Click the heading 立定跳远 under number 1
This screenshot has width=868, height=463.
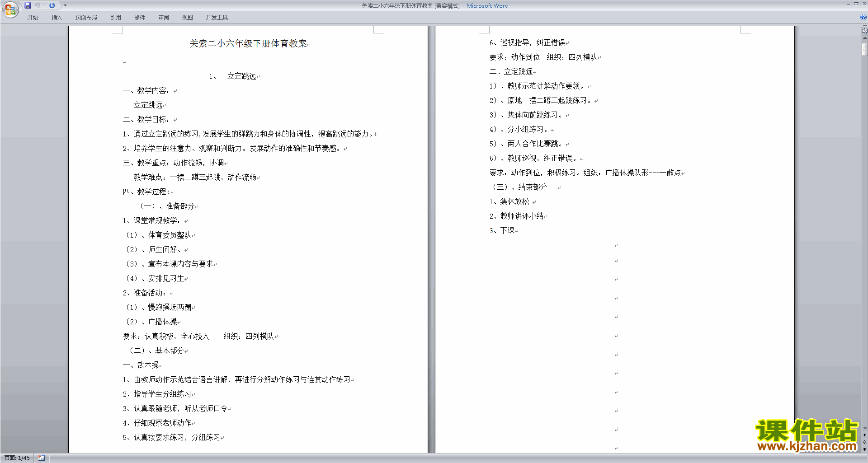tap(241, 76)
